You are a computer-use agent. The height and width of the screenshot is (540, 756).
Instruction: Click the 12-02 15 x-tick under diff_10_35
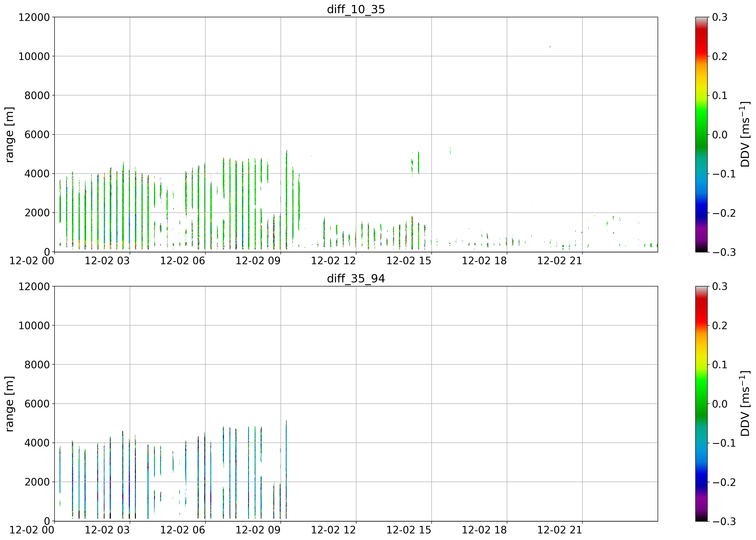pos(409,261)
